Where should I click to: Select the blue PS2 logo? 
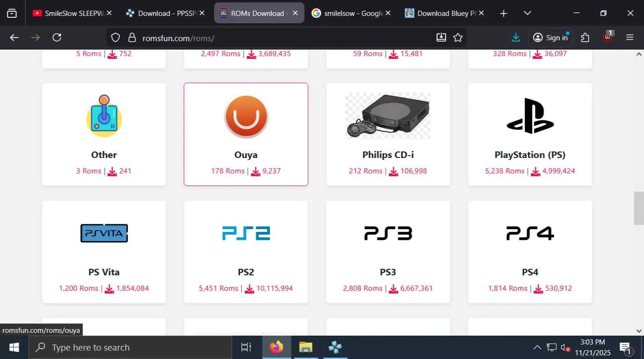click(246, 233)
